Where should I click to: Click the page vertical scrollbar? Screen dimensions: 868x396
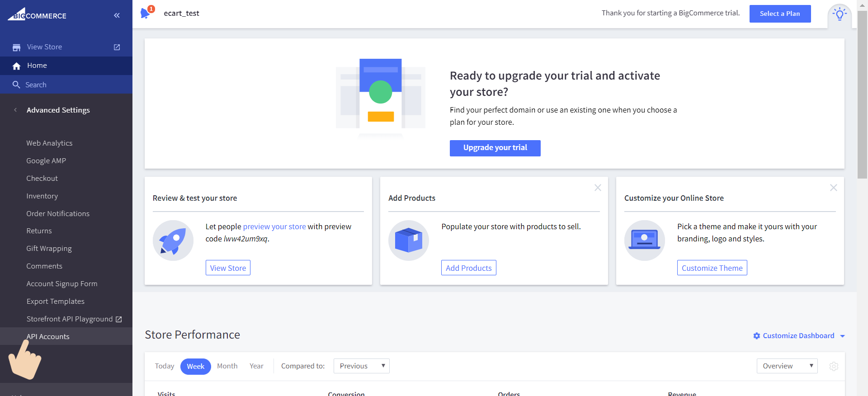pyautogui.click(x=862, y=95)
